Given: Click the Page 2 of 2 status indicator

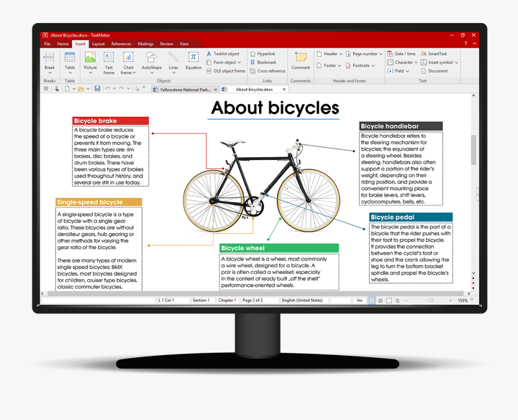Looking at the screenshot, I should (253, 300).
